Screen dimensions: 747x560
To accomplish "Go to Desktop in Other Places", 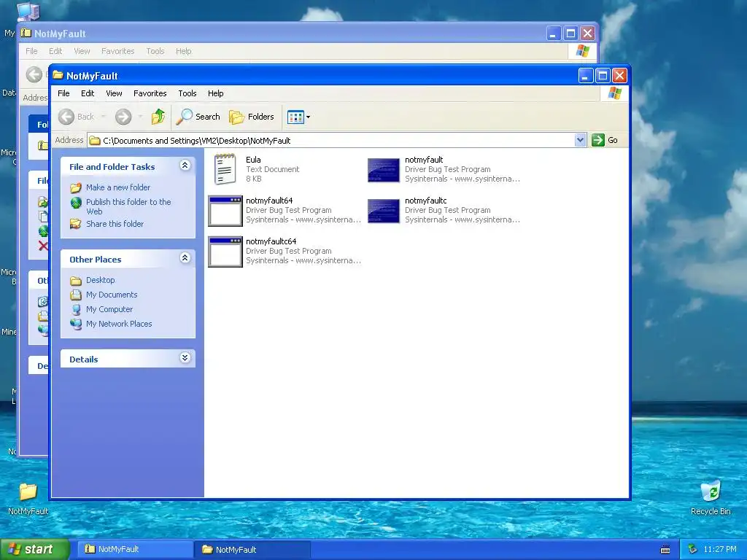I will coord(100,280).
